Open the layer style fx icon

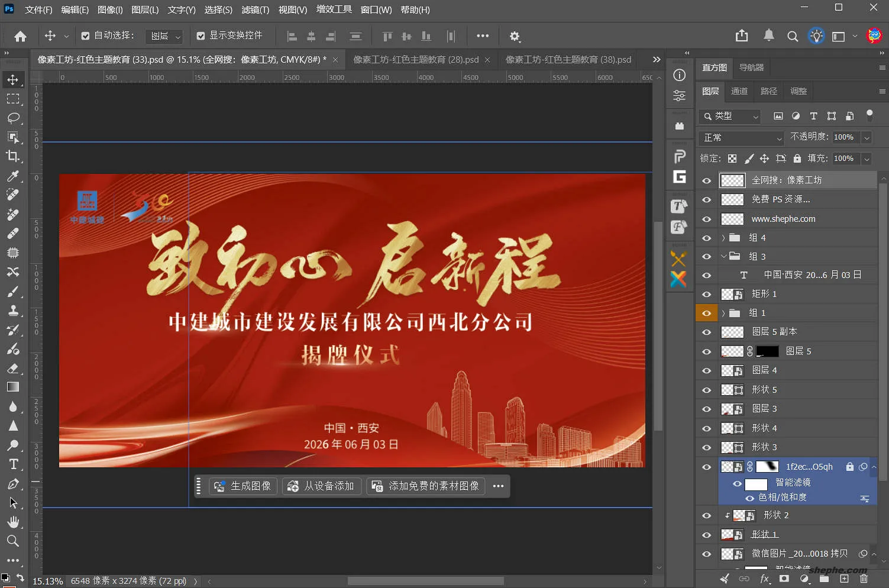765,579
